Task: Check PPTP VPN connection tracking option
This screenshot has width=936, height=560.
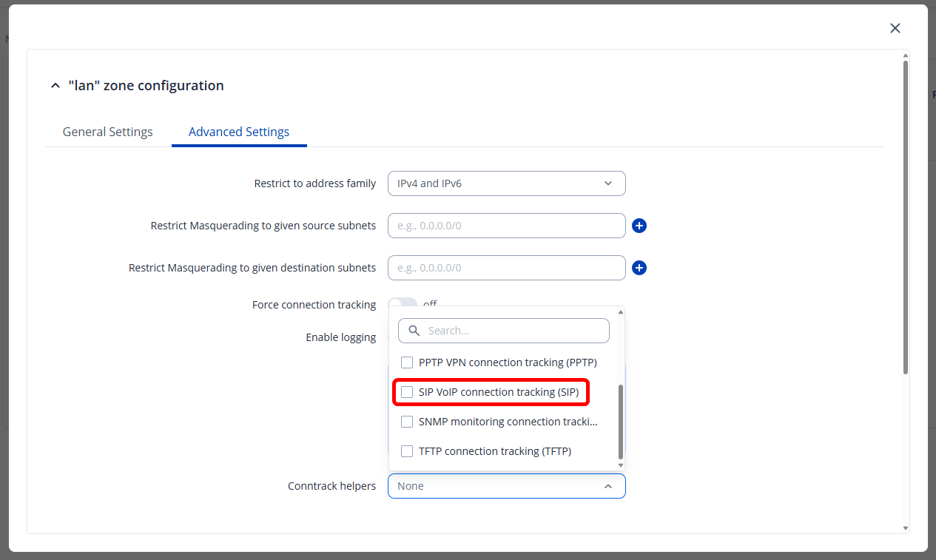Action: tap(407, 362)
